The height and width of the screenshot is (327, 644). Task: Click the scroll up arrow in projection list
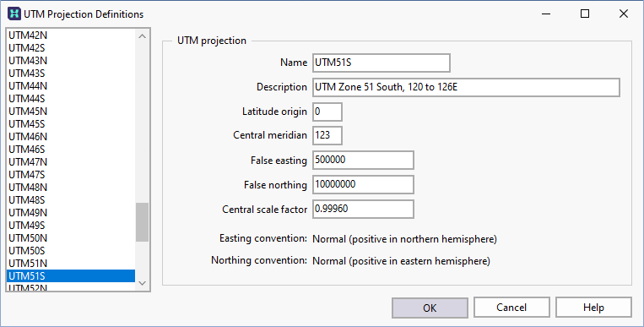tap(142, 36)
